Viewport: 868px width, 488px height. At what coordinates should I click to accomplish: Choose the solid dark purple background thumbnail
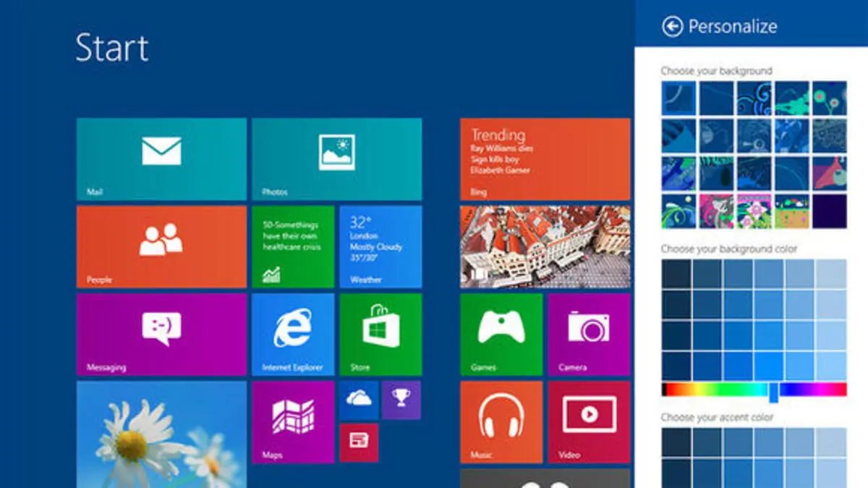tap(829, 211)
